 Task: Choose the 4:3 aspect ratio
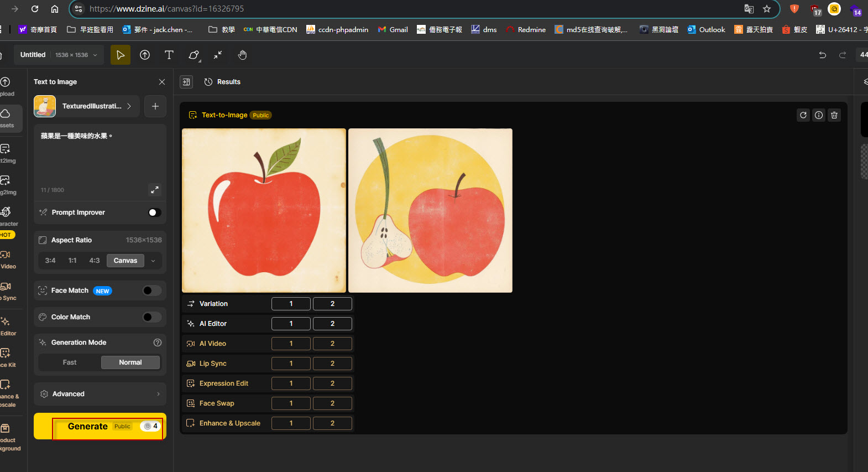click(95, 261)
